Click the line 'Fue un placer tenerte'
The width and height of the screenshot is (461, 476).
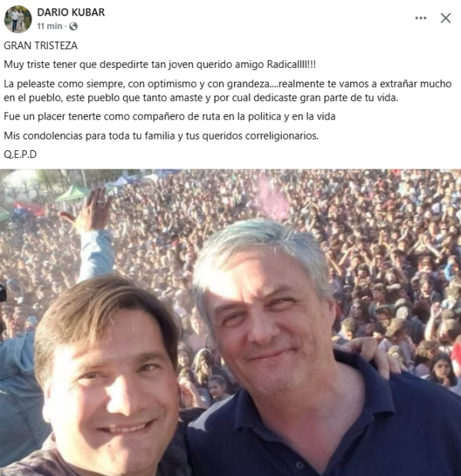(x=169, y=116)
